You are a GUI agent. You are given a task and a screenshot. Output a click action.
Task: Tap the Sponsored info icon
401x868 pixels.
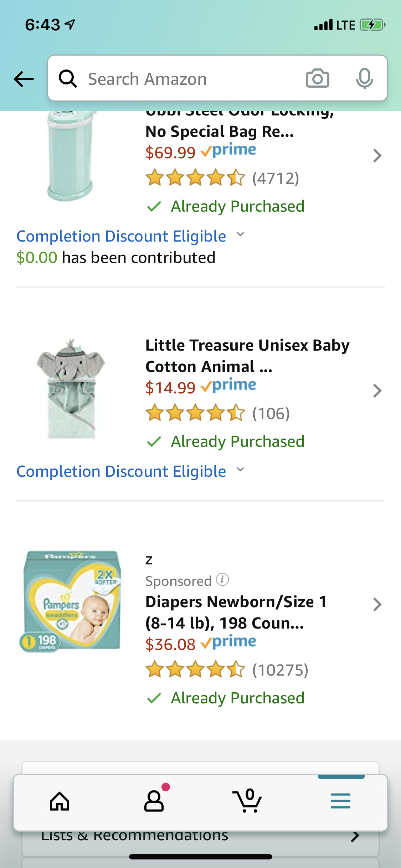222,579
